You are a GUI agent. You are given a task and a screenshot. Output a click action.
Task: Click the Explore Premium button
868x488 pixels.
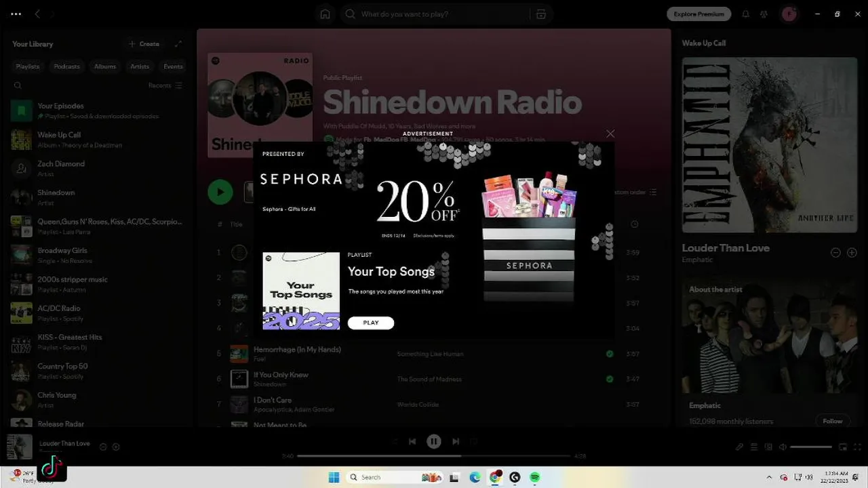698,14
